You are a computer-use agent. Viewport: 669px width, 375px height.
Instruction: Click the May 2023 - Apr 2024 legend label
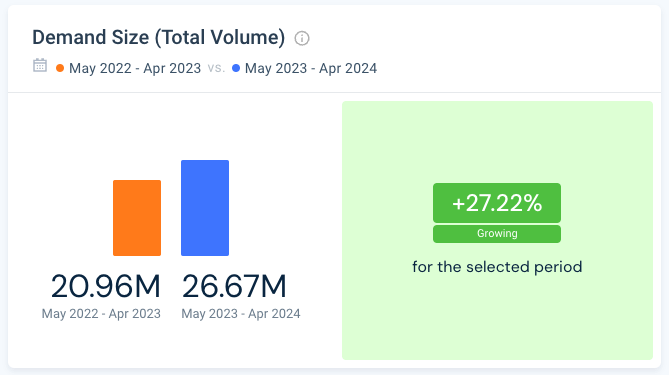311,68
